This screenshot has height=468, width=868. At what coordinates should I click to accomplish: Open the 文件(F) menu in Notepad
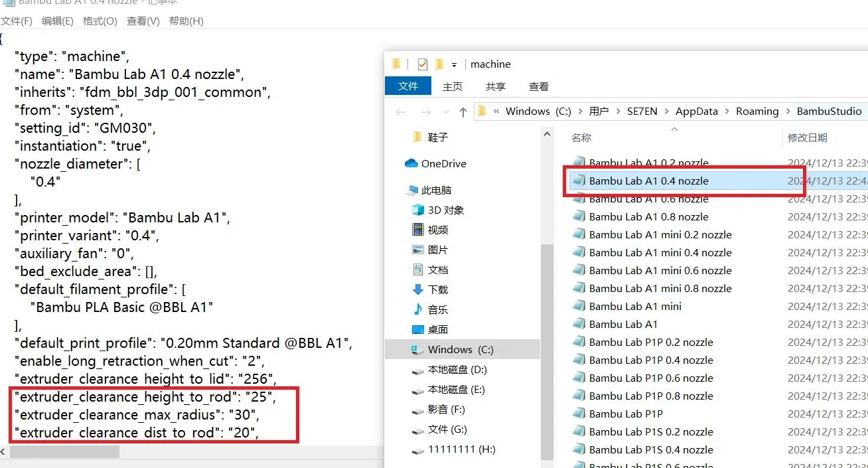tap(17, 21)
